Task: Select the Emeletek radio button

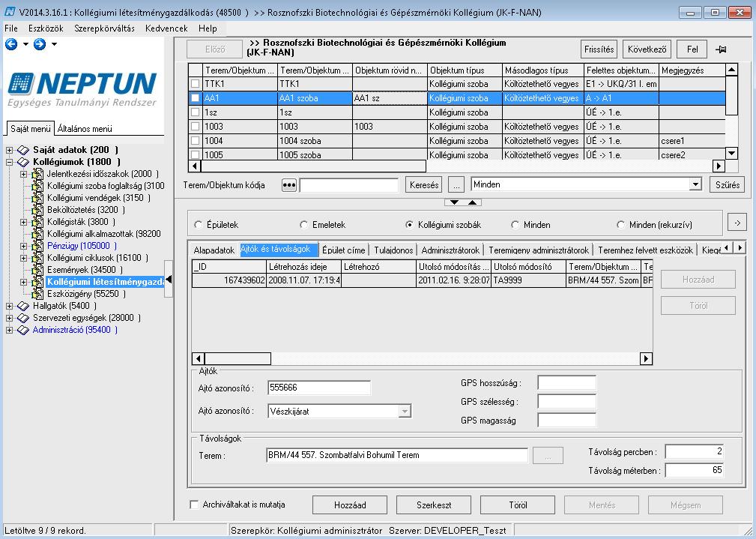Action: 303,225
